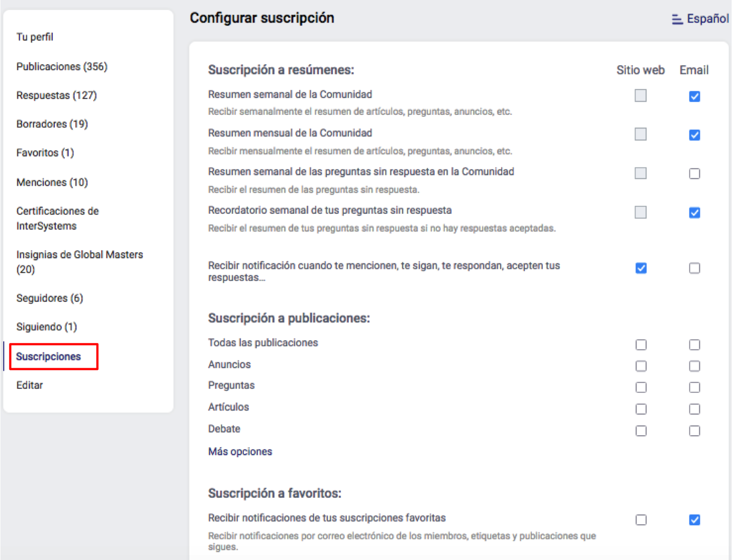View Menciones (10)

pos(52,182)
